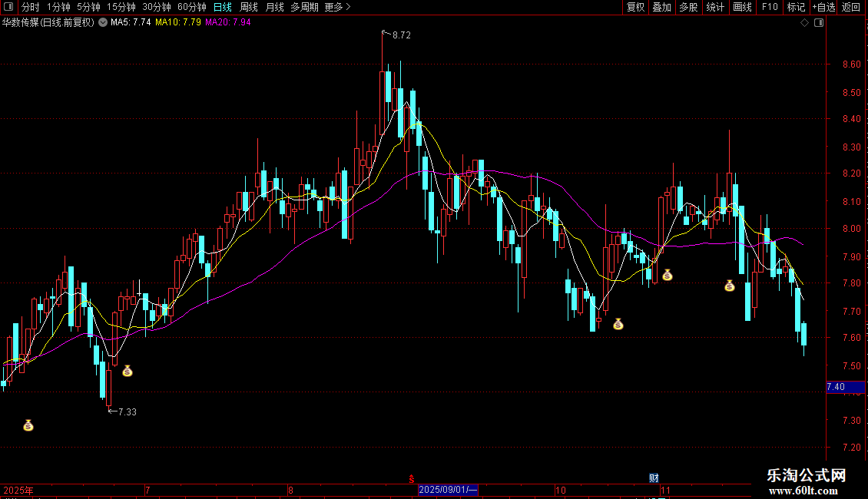Open F10 company information
This screenshot has width=868, height=499.
[x=770, y=7]
